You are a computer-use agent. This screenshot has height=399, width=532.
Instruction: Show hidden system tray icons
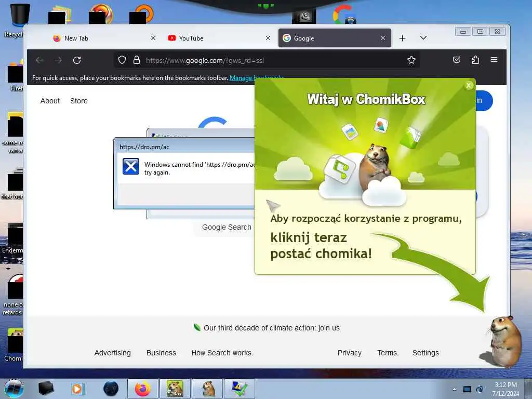454,389
